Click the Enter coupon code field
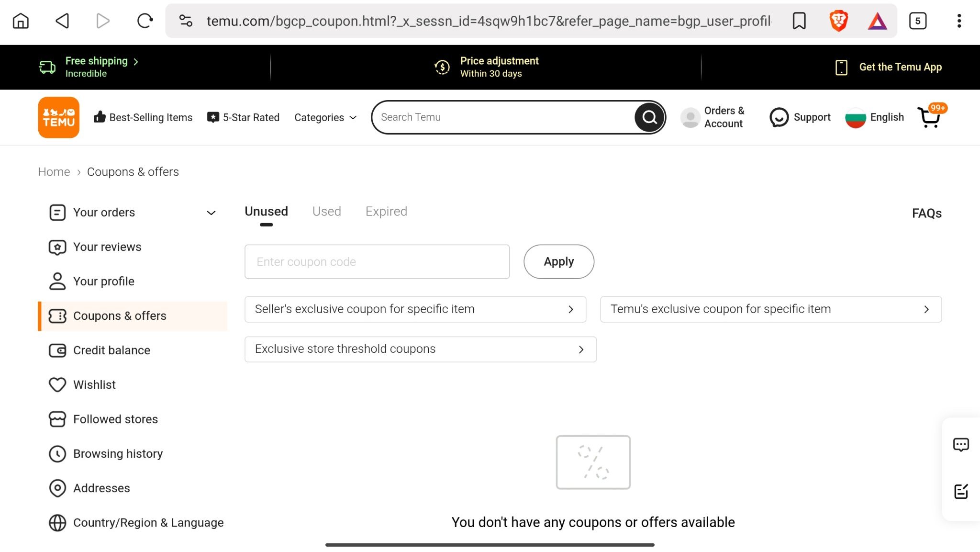 coord(377,262)
